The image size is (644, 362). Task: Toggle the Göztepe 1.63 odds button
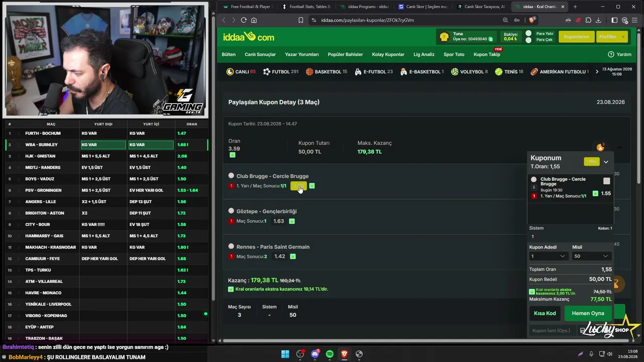click(279, 221)
